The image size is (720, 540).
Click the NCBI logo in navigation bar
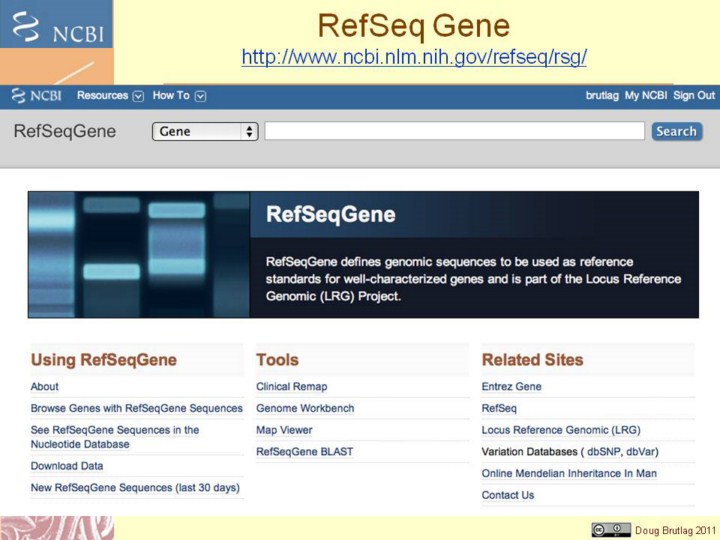36,96
